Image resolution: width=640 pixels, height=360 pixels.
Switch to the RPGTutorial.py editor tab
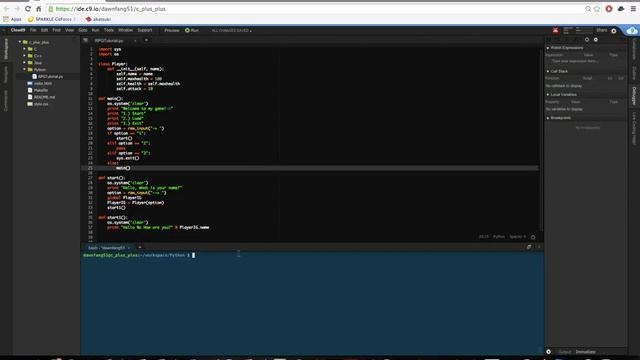coord(109,40)
